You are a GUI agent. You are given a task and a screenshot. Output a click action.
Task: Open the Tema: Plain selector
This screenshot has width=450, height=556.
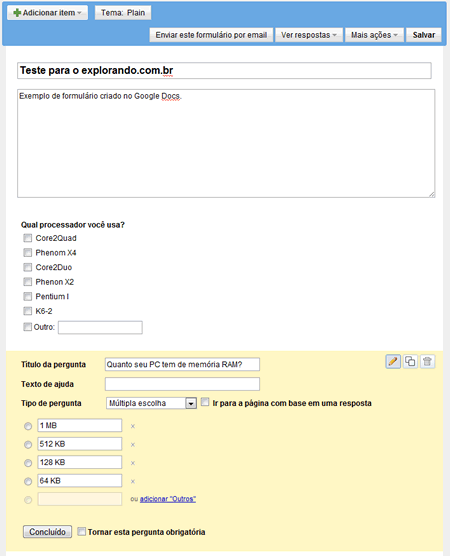pyautogui.click(x=123, y=13)
